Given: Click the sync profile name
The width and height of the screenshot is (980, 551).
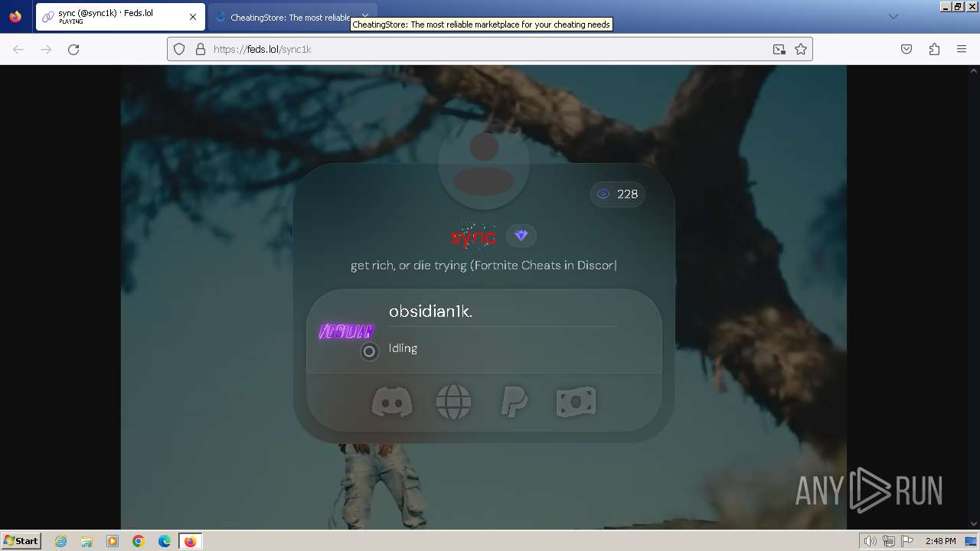Looking at the screenshot, I should (473, 236).
